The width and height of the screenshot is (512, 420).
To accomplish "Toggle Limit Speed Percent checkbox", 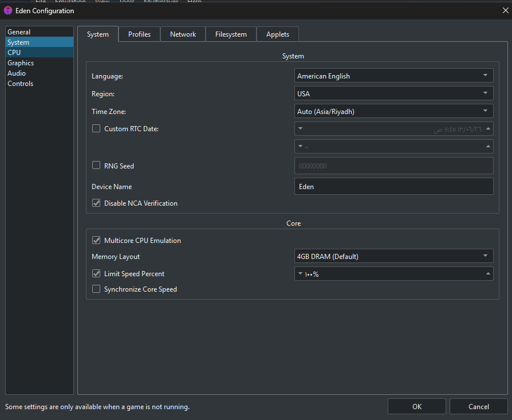I will 96,273.
